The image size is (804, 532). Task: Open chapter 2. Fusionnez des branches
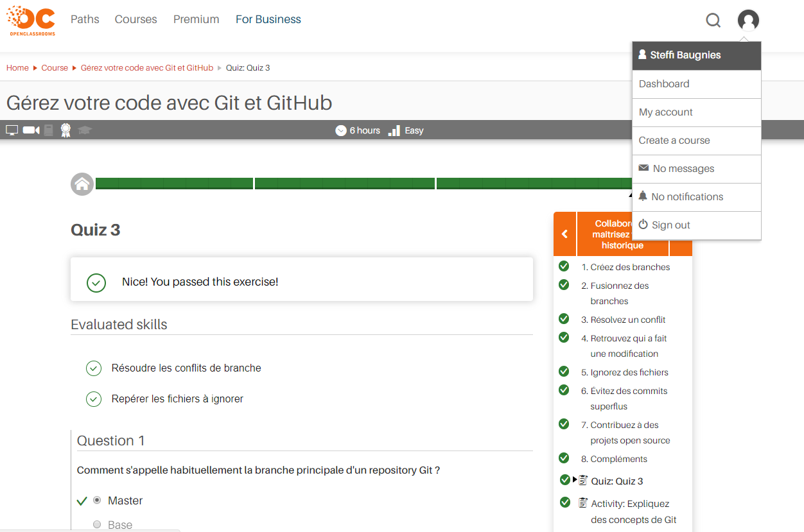click(615, 293)
